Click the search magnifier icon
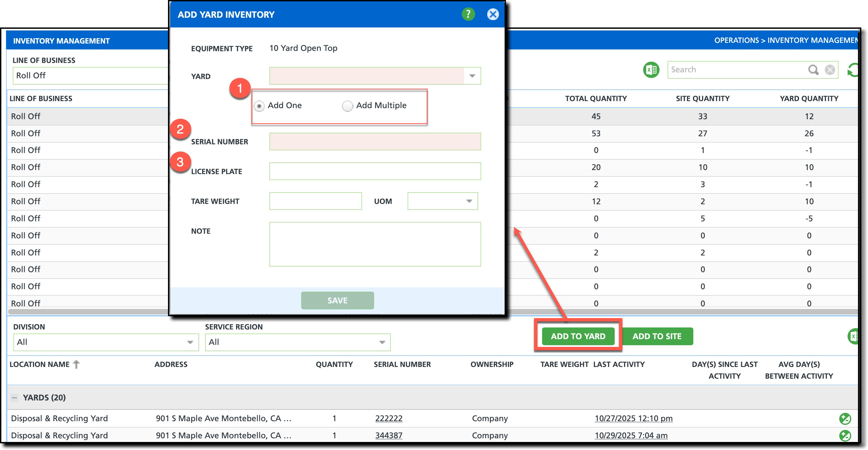The height and width of the screenshot is (450, 868). (813, 70)
